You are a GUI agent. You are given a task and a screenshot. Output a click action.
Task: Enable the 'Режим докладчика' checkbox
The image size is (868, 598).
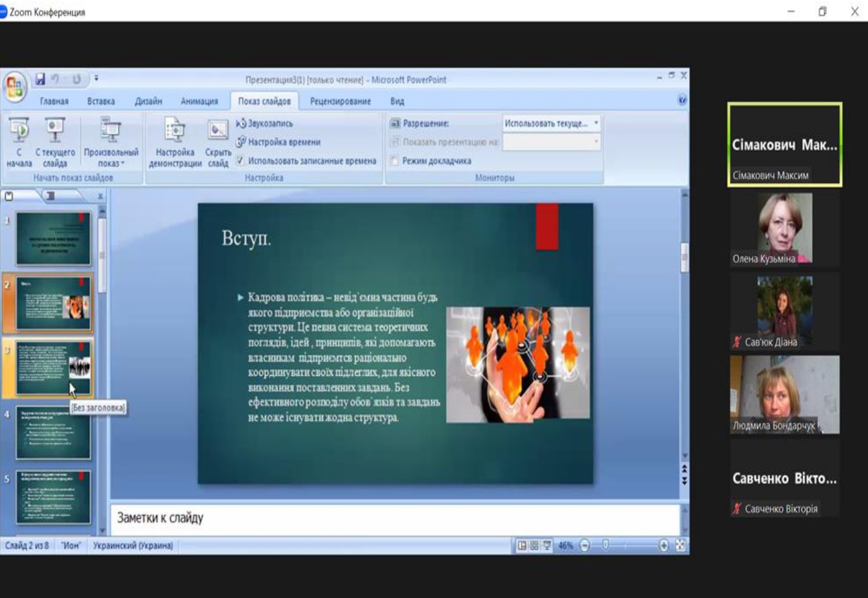394,161
